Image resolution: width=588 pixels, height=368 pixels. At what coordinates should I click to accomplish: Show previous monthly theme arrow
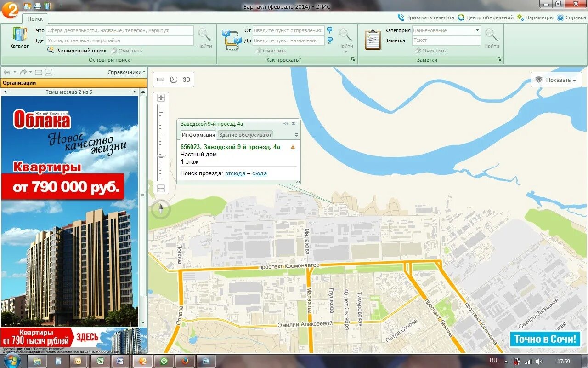[x=7, y=92]
